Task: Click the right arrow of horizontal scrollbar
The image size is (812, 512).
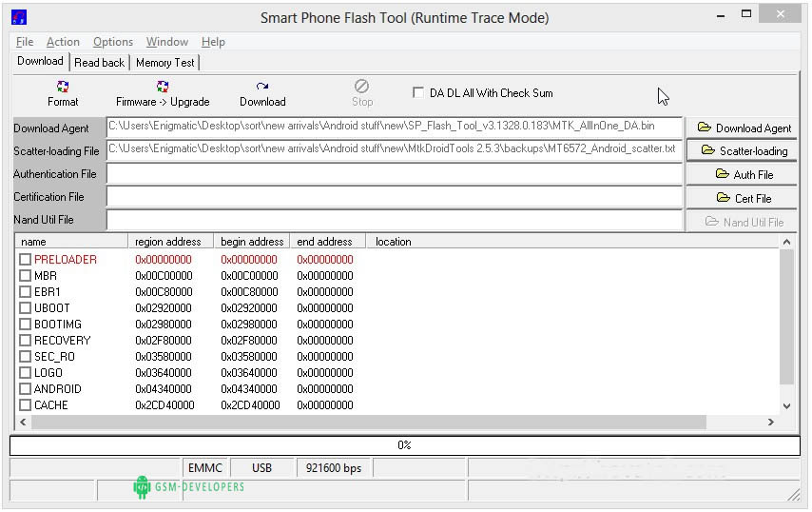Action: [771, 423]
